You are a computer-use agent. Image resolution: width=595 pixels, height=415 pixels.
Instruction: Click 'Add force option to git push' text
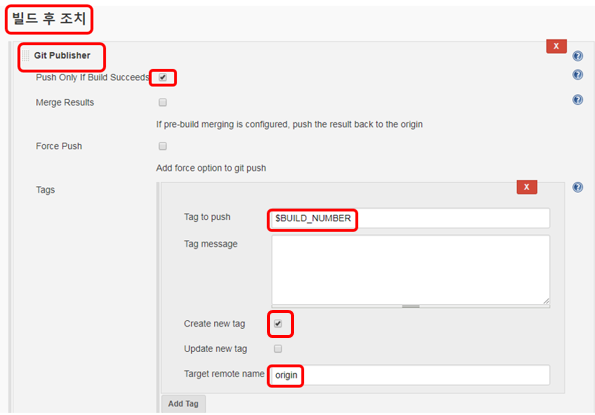point(211,168)
